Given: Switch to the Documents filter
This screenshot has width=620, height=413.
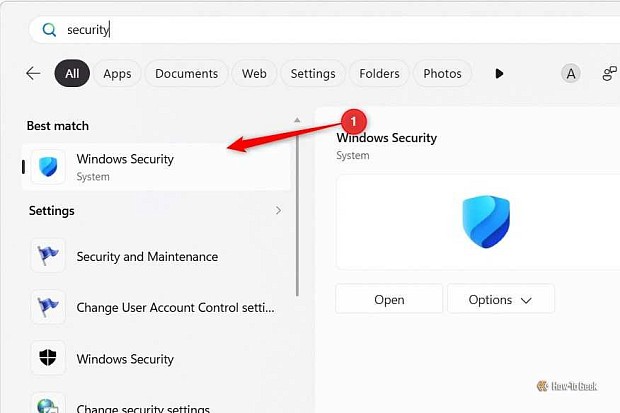Looking at the screenshot, I should (x=186, y=74).
